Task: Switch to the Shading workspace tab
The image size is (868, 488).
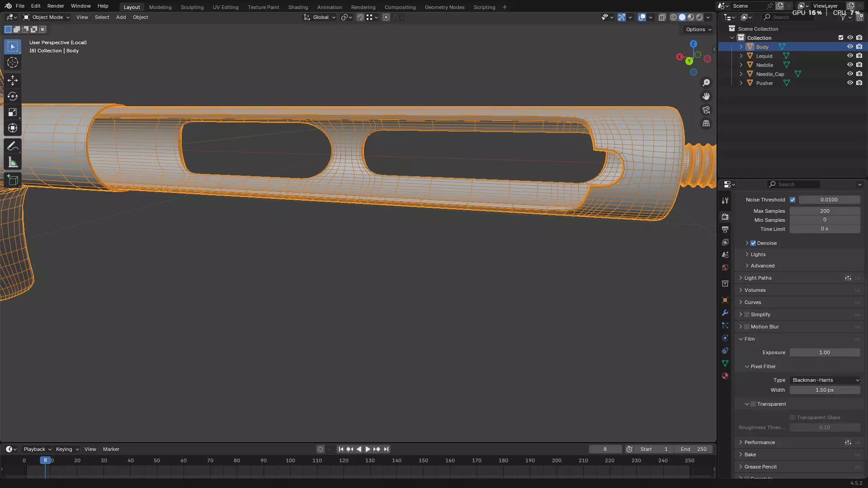Action: [x=298, y=7]
